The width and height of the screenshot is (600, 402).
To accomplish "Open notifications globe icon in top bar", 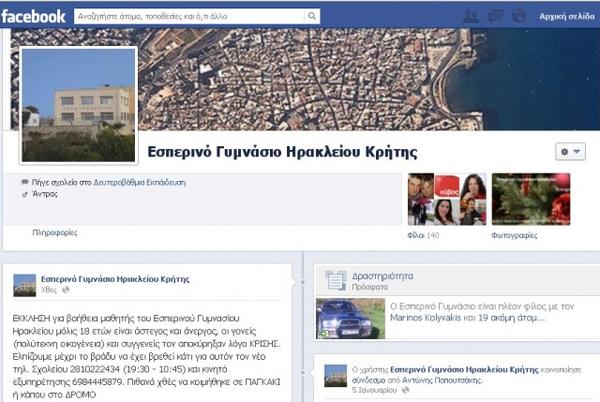I will point(519,16).
